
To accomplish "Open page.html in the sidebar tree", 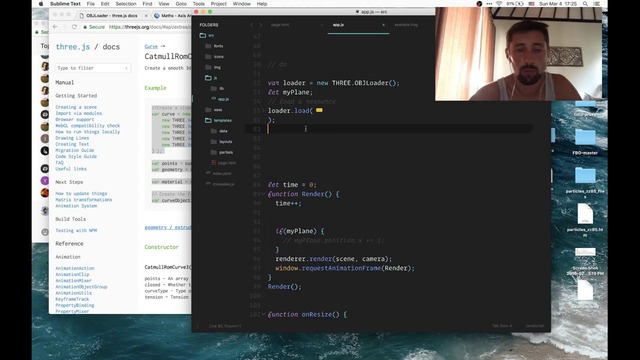I will pos(224,163).
